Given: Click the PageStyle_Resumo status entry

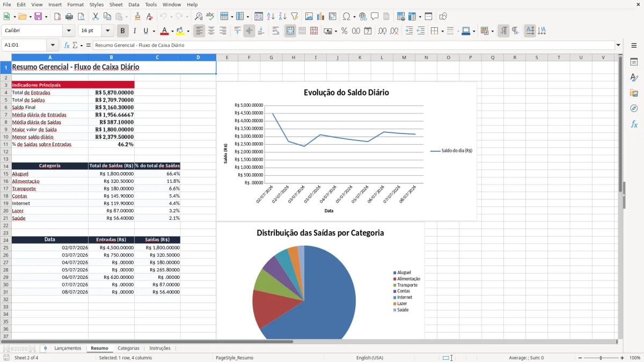Looking at the screenshot, I should (x=234, y=358).
